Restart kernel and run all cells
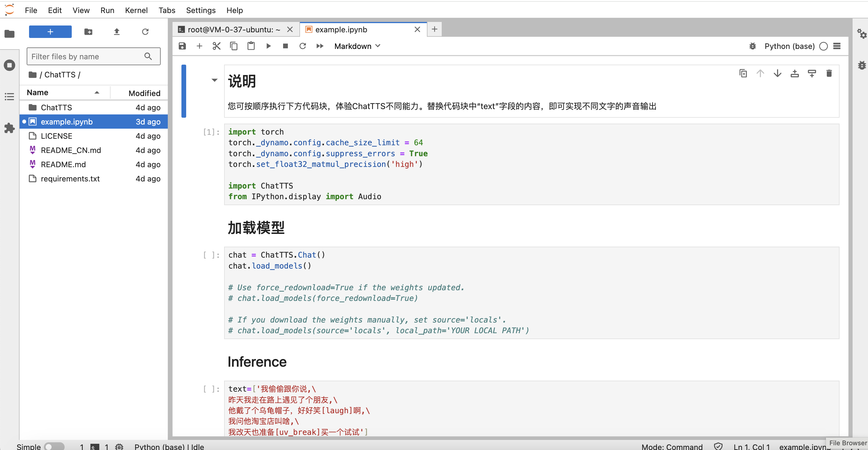 pyautogui.click(x=320, y=46)
